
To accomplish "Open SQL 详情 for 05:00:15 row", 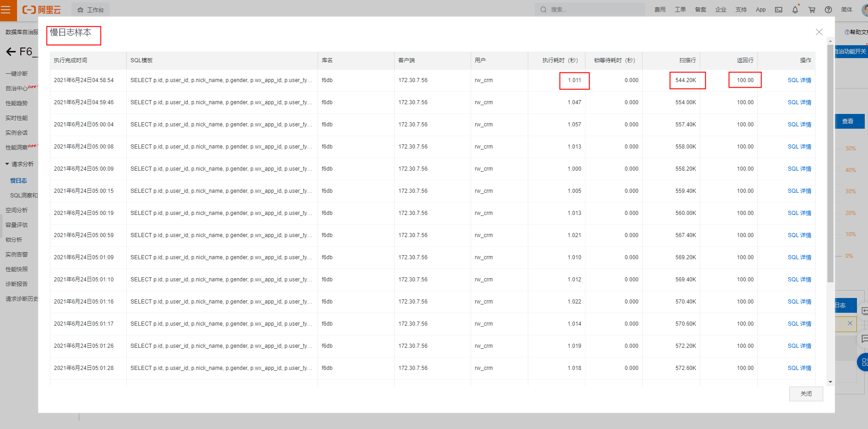I will pos(799,191).
